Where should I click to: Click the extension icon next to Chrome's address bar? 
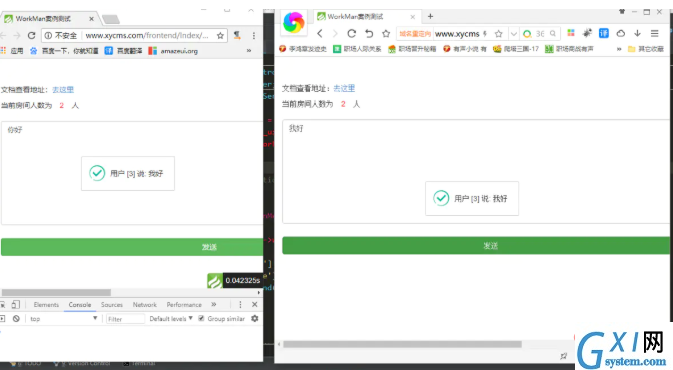[x=237, y=35]
